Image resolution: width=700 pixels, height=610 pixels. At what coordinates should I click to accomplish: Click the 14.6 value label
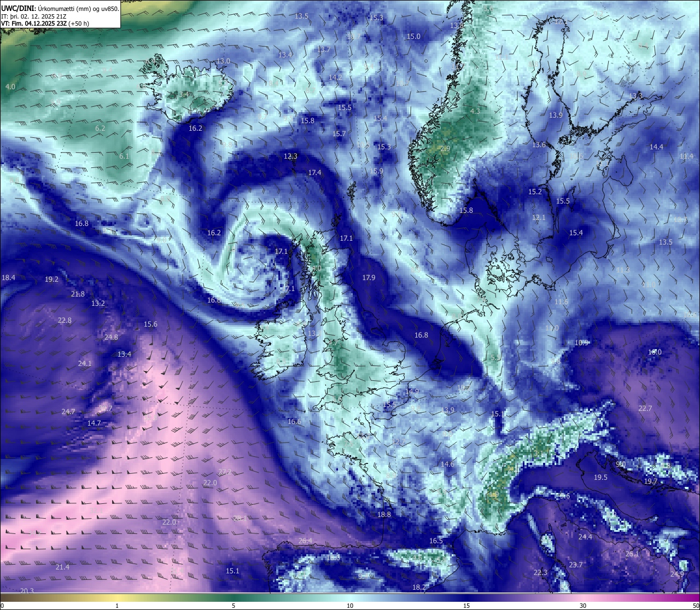pyautogui.click(x=447, y=464)
